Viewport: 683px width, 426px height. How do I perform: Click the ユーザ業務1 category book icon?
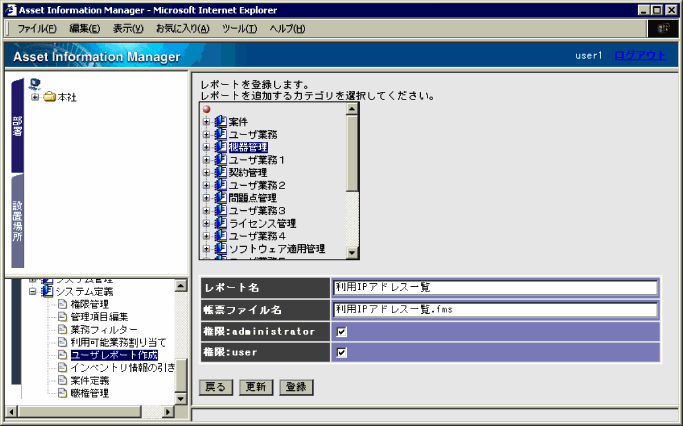tap(221, 159)
